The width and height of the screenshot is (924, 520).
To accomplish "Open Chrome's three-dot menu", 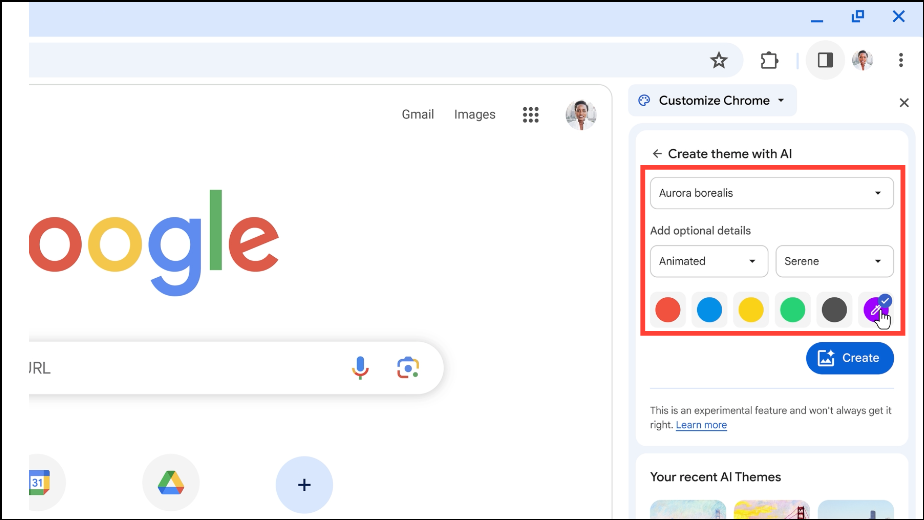I will point(900,60).
